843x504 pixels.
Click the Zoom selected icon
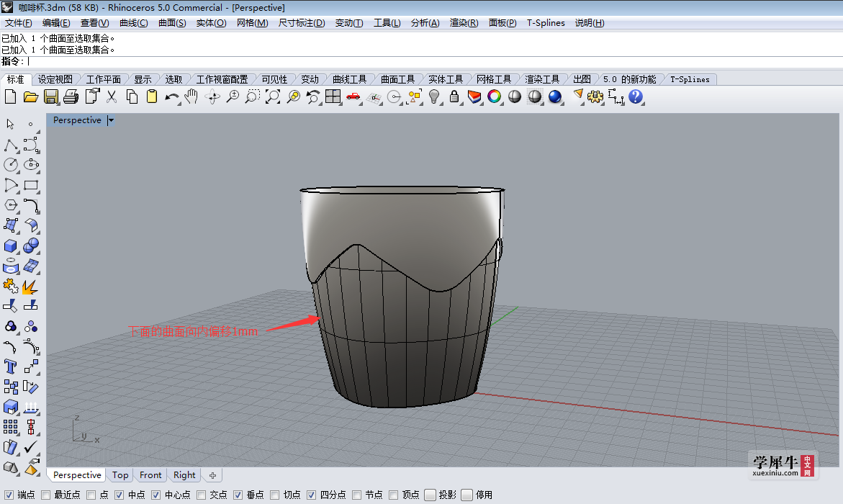click(x=293, y=96)
